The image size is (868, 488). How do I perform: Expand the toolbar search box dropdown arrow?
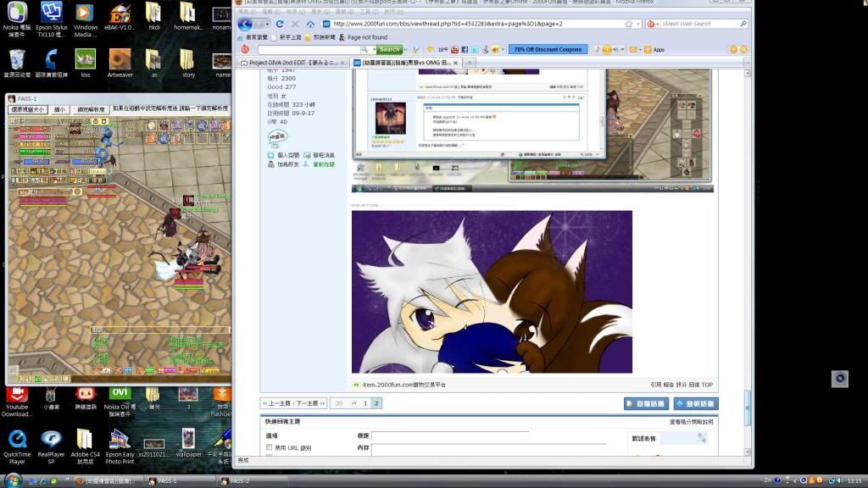tap(369, 50)
